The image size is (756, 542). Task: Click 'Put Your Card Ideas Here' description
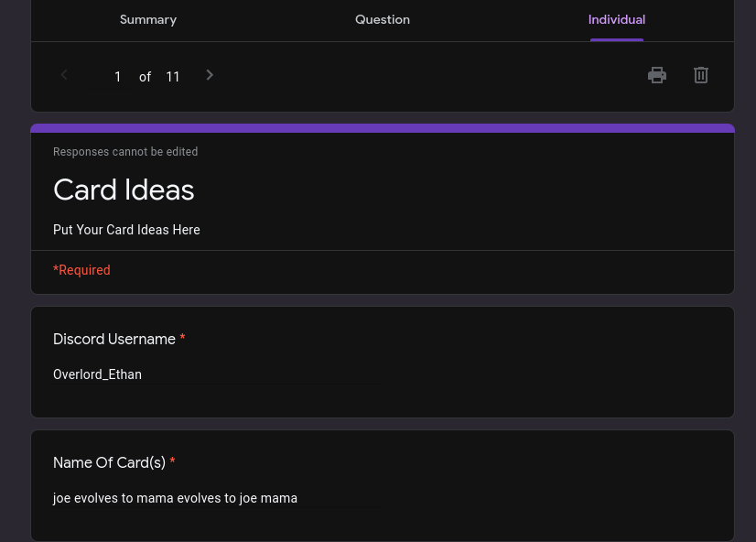click(126, 230)
